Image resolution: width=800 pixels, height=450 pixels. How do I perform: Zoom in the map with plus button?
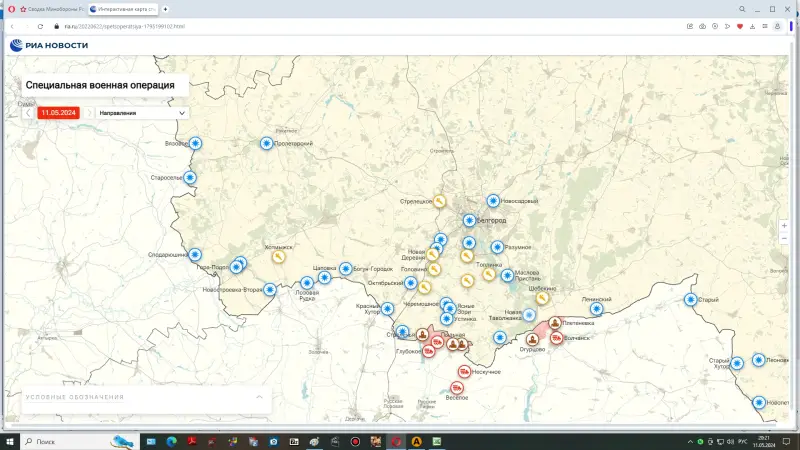point(784,226)
